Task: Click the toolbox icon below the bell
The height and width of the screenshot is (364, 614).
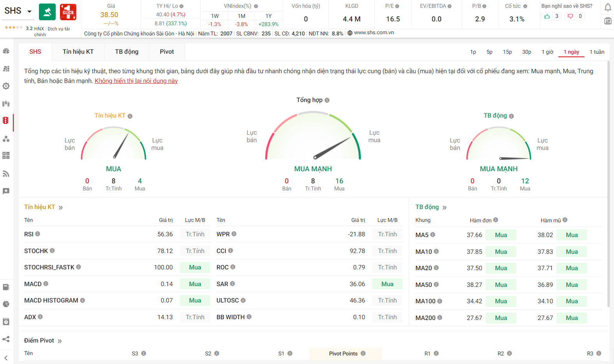Action: click(x=607, y=21)
